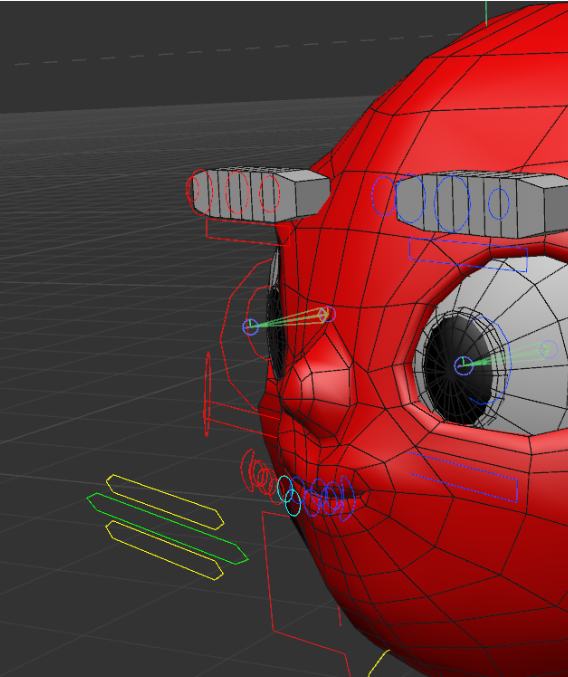The width and height of the screenshot is (568, 677).
Task: Select the smallest blue circle on right eyebrow
Action: pyautogui.click(x=499, y=203)
